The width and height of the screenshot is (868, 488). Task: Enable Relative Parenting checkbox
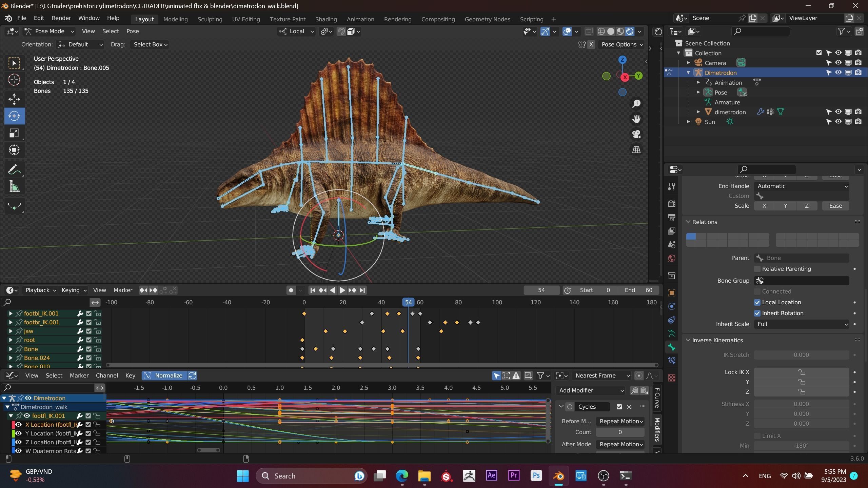click(x=757, y=269)
